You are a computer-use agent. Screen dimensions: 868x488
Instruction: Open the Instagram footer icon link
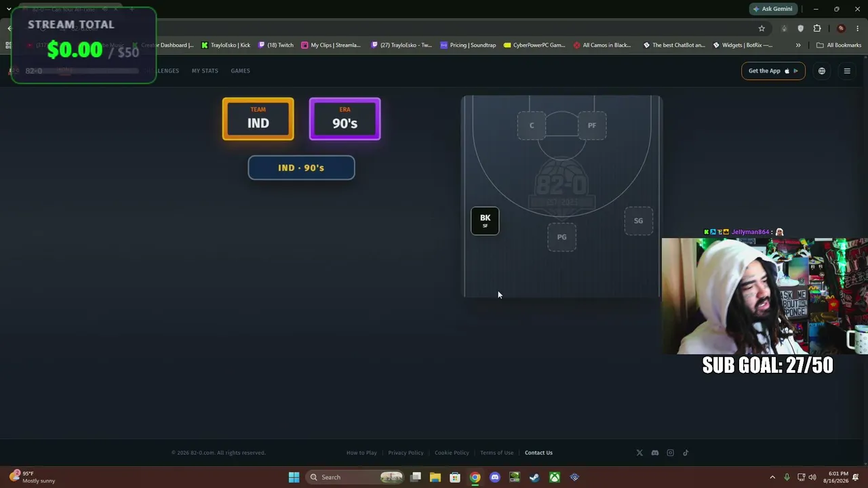(671, 453)
